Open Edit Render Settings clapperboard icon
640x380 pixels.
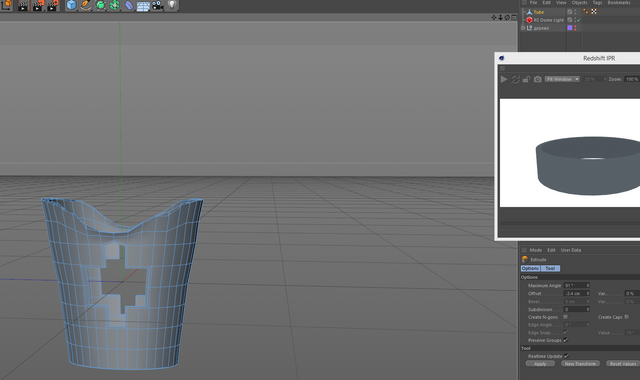point(53,5)
